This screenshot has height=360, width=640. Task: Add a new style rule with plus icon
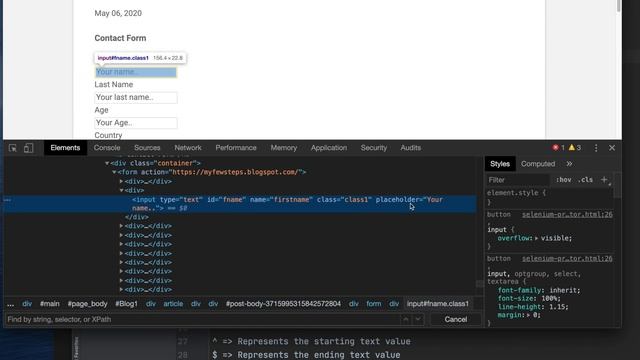point(604,180)
